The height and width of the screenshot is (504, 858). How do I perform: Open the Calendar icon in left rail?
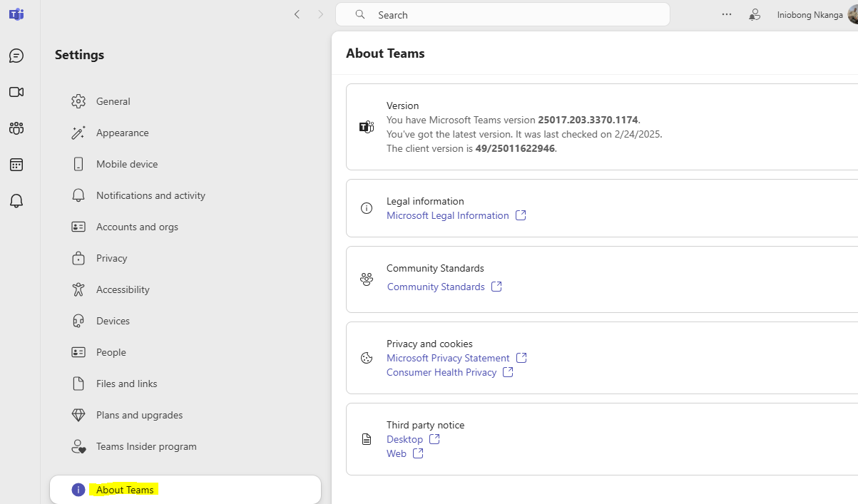point(16,165)
